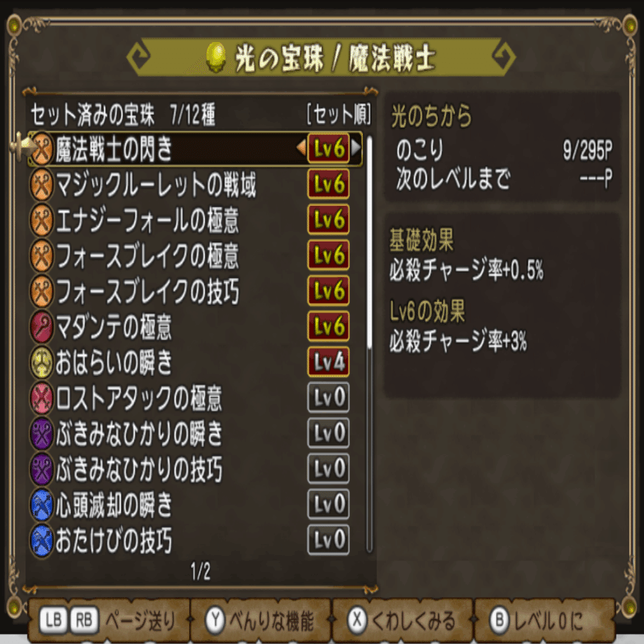Click the X くわしくみる button
The width and height of the screenshot is (644, 644).
[402, 621]
